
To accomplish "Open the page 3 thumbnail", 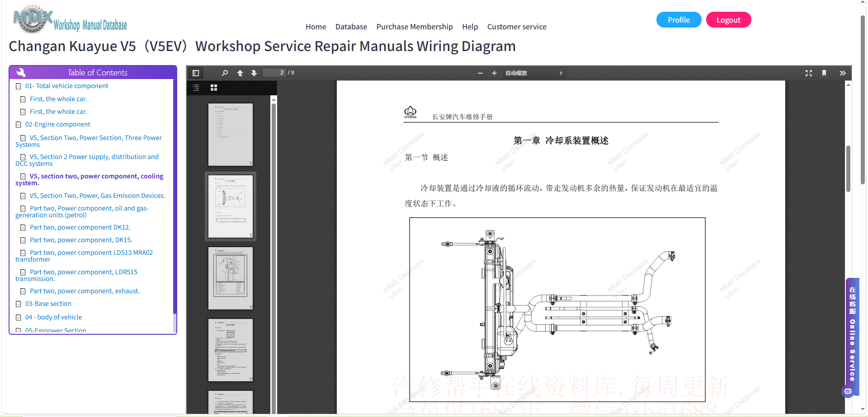I will coord(231,278).
